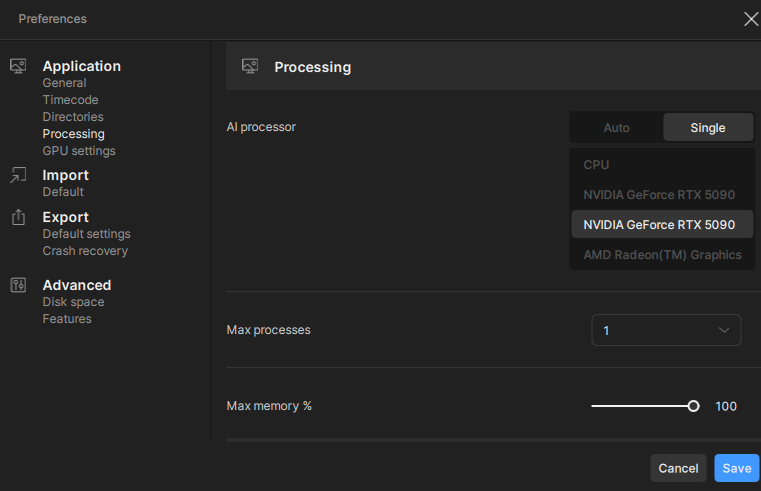The height and width of the screenshot is (491, 761).
Task: Open General application settings
Action: pyautogui.click(x=64, y=83)
